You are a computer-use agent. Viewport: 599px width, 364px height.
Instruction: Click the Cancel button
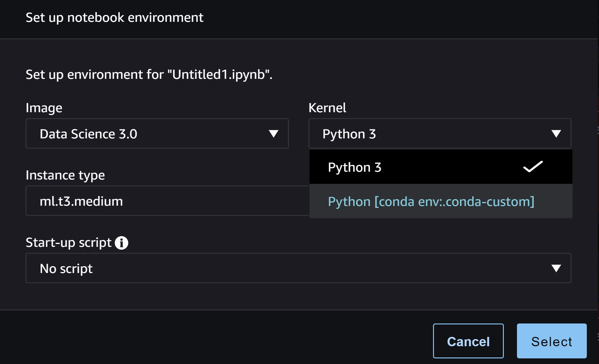[468, 341]
